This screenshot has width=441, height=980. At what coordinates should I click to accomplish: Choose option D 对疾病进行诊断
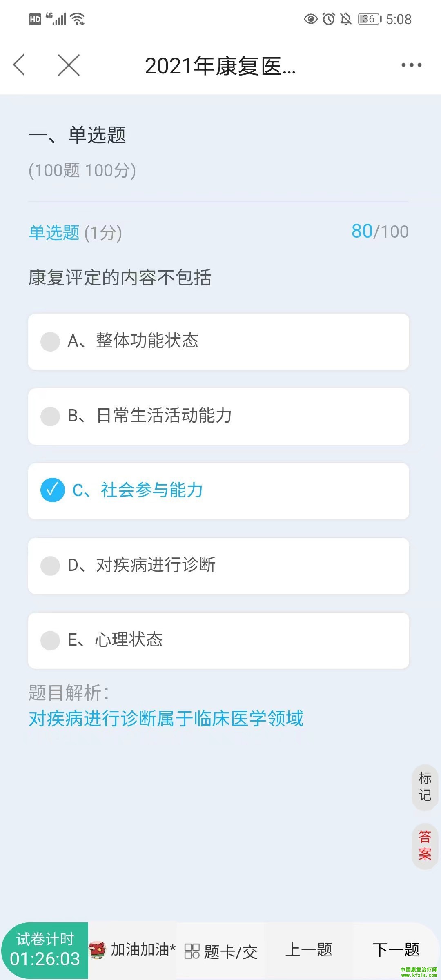pos(218,566)
